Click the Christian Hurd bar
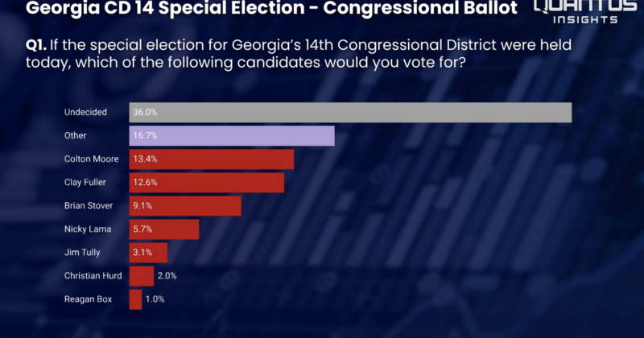 142,276
